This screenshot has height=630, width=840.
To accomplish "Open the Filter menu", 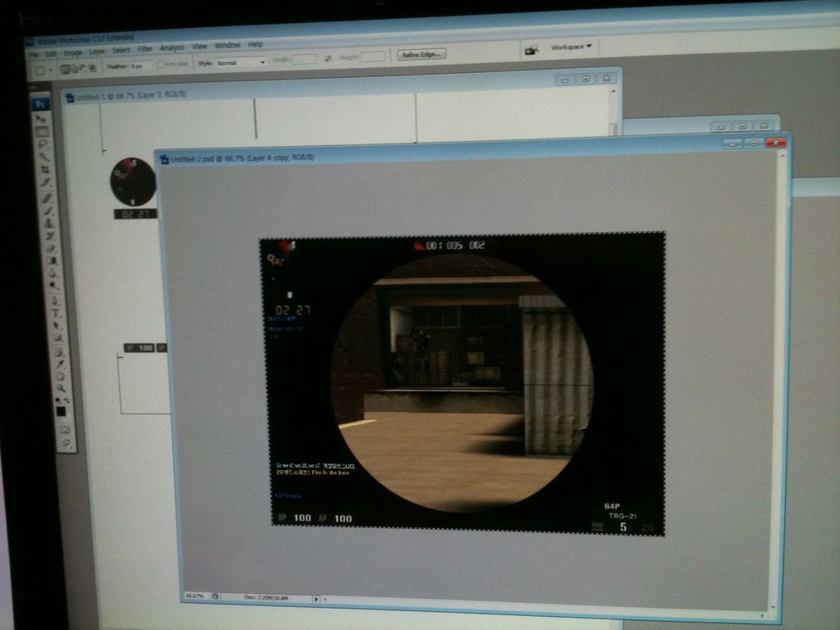I will pyautogui.click(x=144, y=49).
